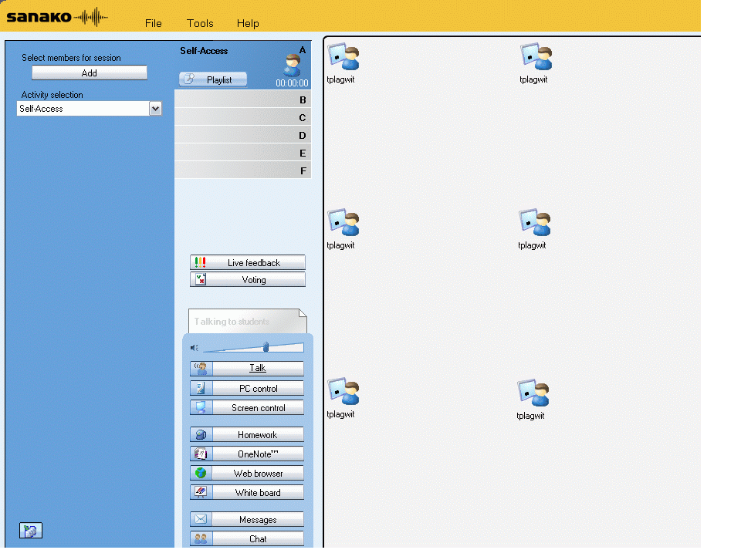Adjust the talk volume slider
This screenshot has height=560, width=741.
click(266, 347)
